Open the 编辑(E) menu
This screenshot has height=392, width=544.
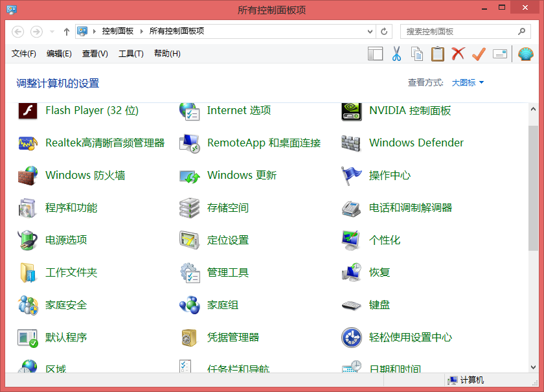[59, 54]
